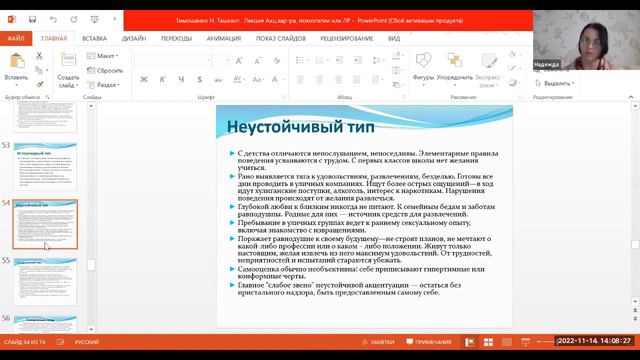The width and height of the screenshot is (640, 360).
Task: Open change case Aa dropdown
Action: tap(258, 80)
